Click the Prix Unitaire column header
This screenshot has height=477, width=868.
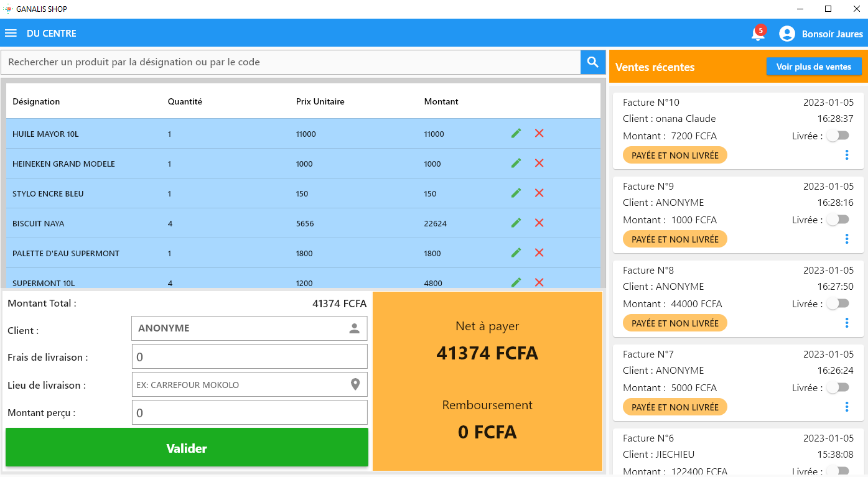click(x=320, y=101)
